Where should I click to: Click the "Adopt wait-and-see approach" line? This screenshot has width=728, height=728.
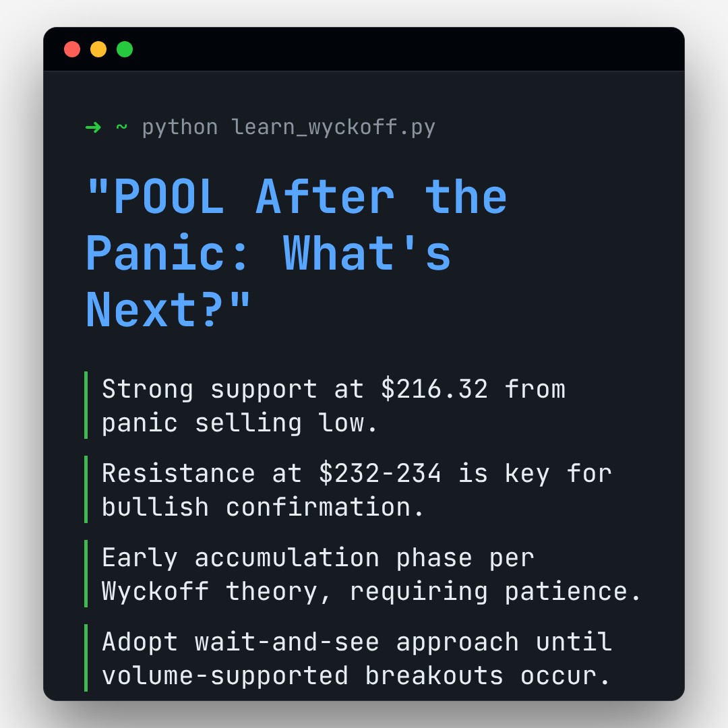click(310, 642)
